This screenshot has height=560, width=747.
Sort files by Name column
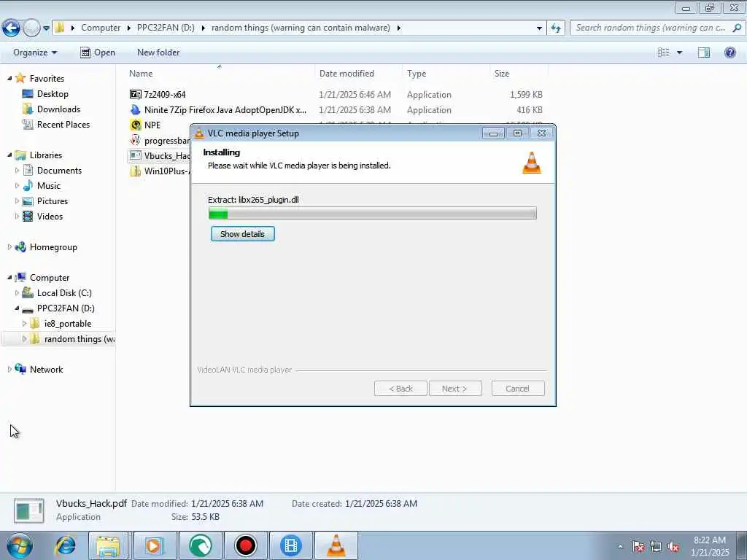141,74
